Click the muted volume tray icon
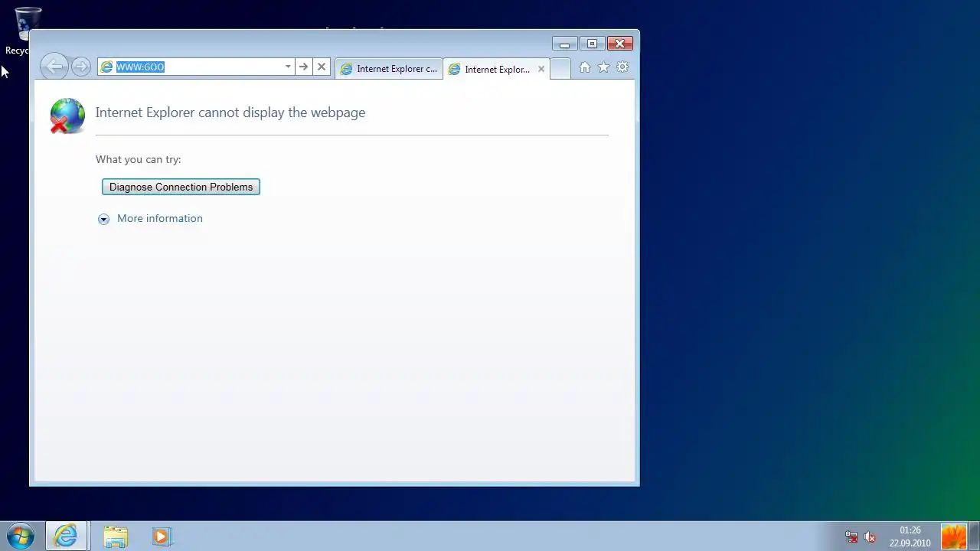 pos(870,536)
